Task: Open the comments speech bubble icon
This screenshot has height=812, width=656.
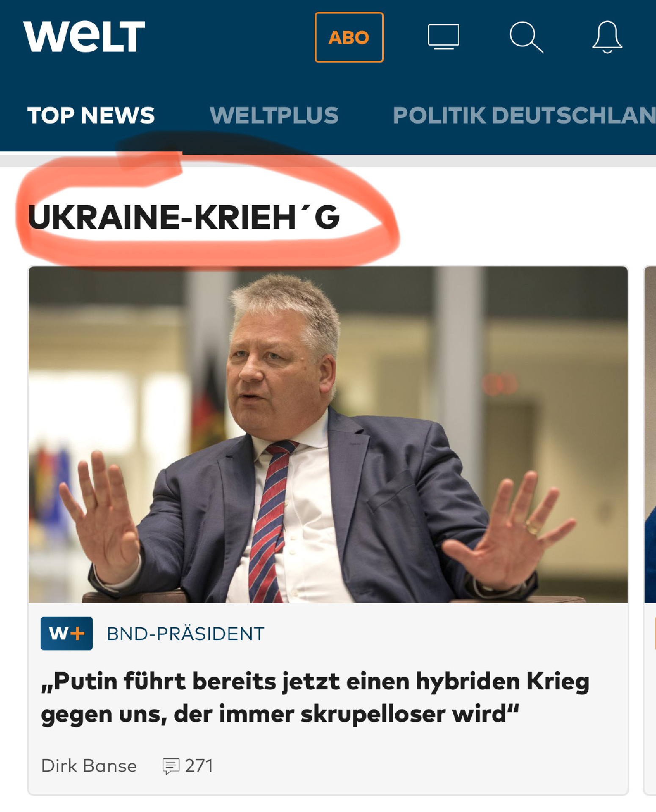Action: tap(171, 766)
